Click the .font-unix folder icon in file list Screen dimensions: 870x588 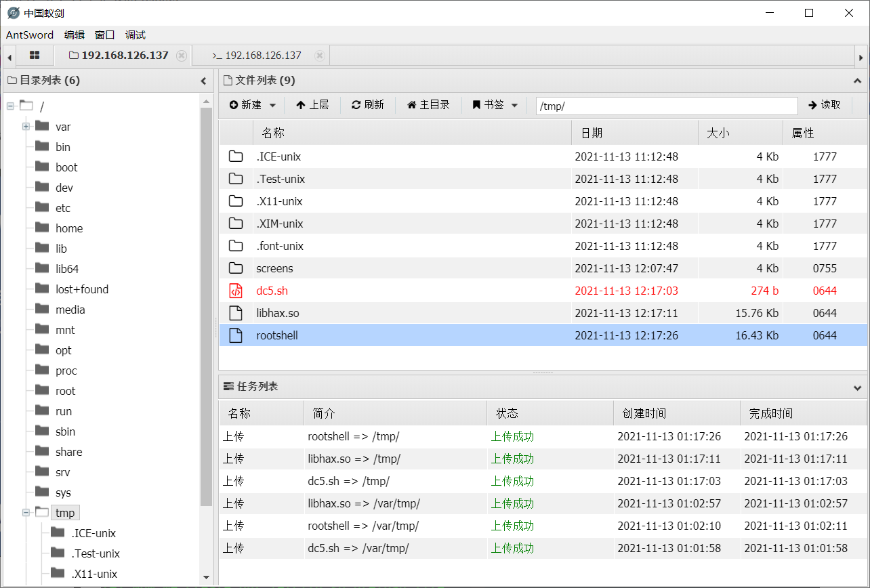pyautogui.click(x=236, y=246)
